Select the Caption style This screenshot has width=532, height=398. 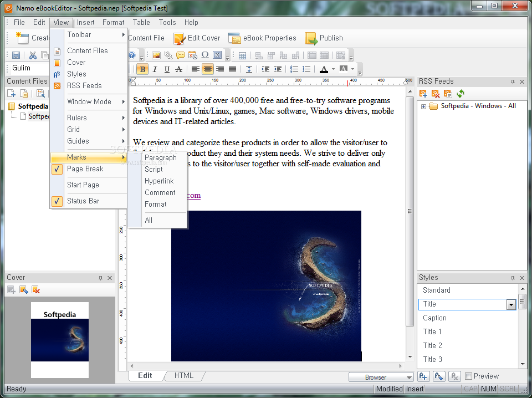(434, 318)
